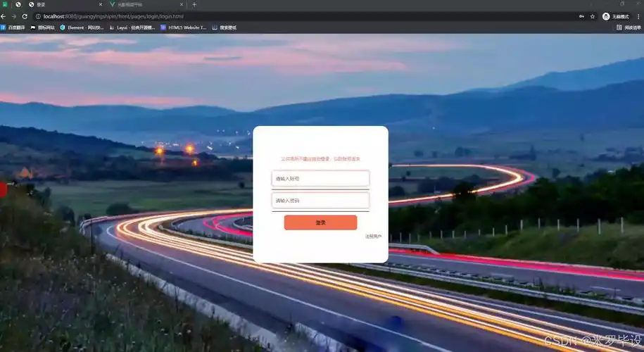Click the 注册用户 register link

[373, 237]
